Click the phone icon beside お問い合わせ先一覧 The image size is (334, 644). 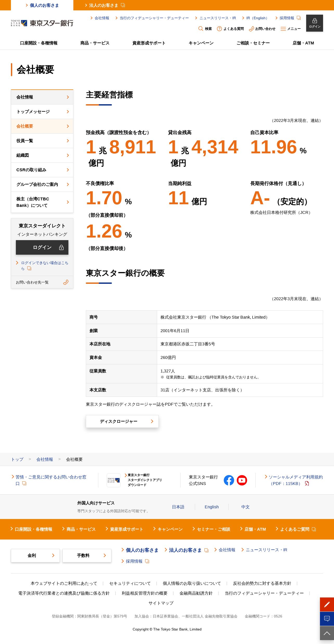pos(66,282)
